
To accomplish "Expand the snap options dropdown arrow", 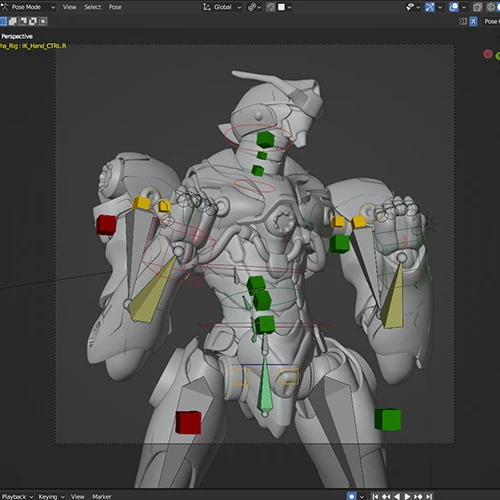I will tap(289, 7).
